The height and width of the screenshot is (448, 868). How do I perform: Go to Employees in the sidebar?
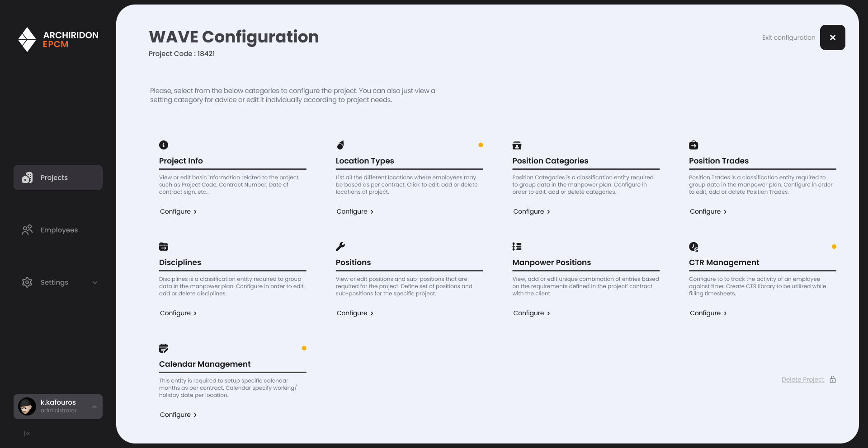click(58, 230)
